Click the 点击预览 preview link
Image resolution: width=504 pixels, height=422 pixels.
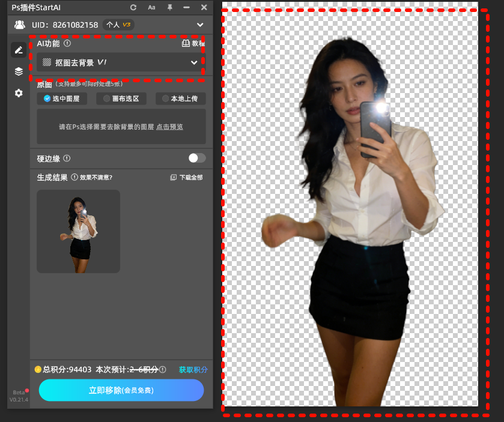pos(170,127)
